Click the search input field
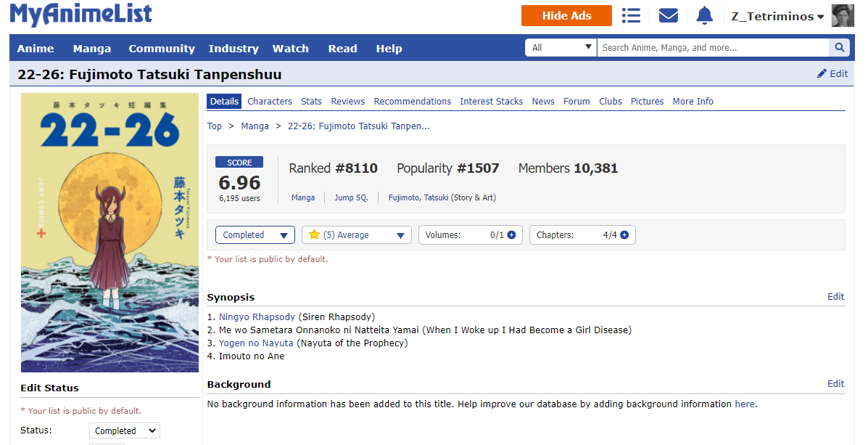Image resolution: width=868 pixels, height=445 pixels. pyautogui.click(x=712, y=48)
